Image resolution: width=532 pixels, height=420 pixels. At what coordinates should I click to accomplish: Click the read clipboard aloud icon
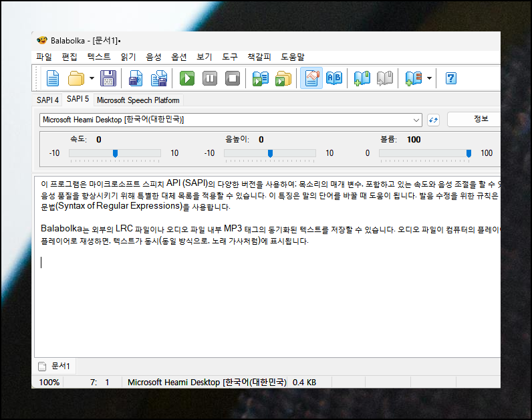click(260, 78)
